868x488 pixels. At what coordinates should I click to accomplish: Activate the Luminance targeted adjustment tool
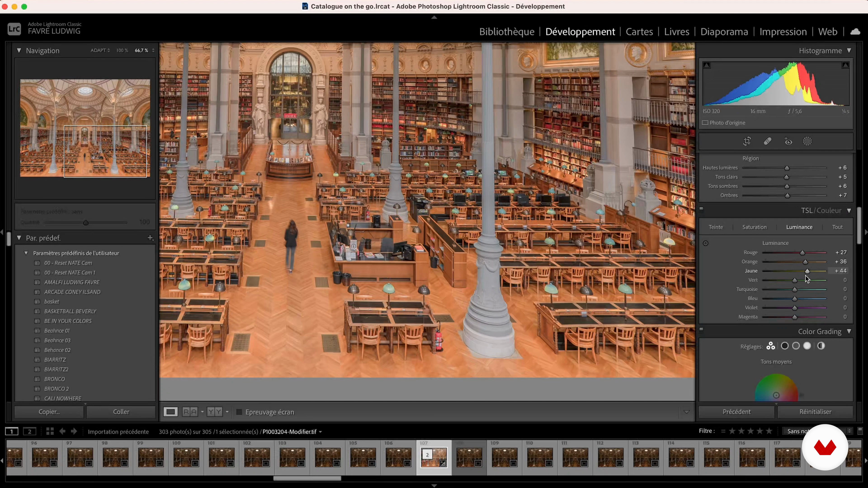[x=705, y=243]
